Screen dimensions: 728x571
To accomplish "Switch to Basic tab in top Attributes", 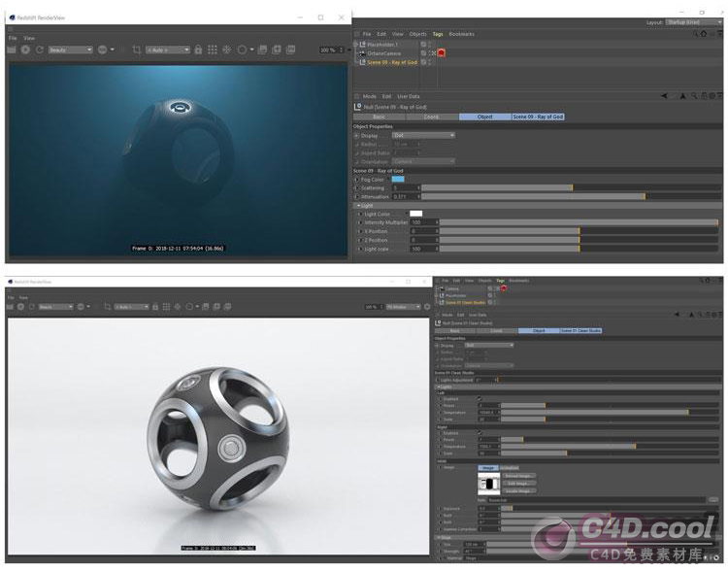I will pyautogui.click(x=380, y=117).
